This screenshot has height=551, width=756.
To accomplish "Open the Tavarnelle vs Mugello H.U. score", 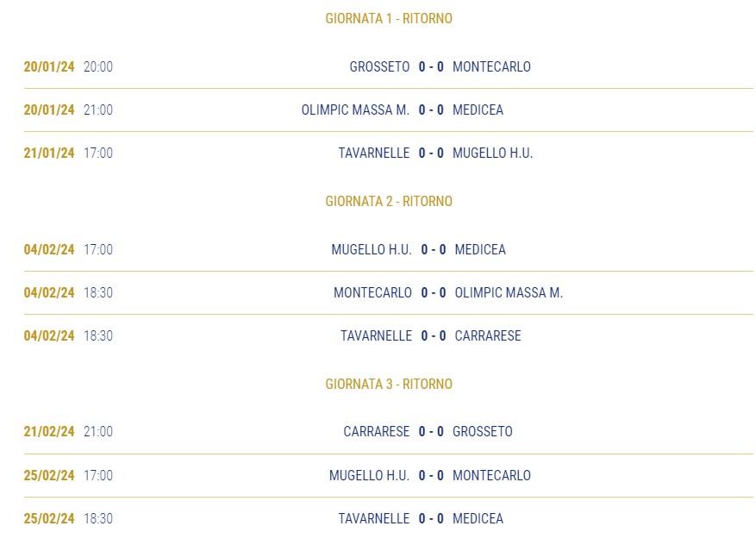I will click(431, 153).
